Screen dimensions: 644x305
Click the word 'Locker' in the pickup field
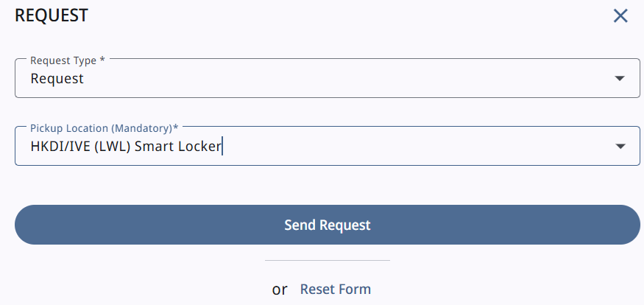pyautogui.click(x=199, y=147)
